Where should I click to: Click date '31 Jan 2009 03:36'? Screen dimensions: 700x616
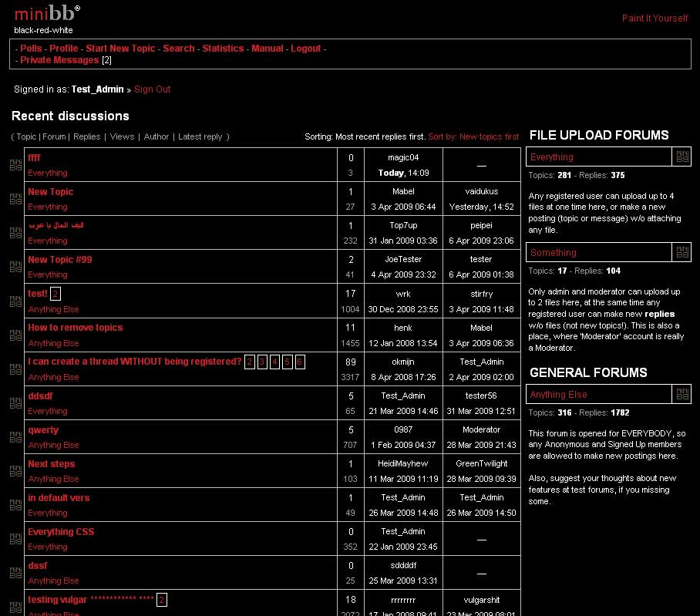pyautogui.click(x=403, y=241)
